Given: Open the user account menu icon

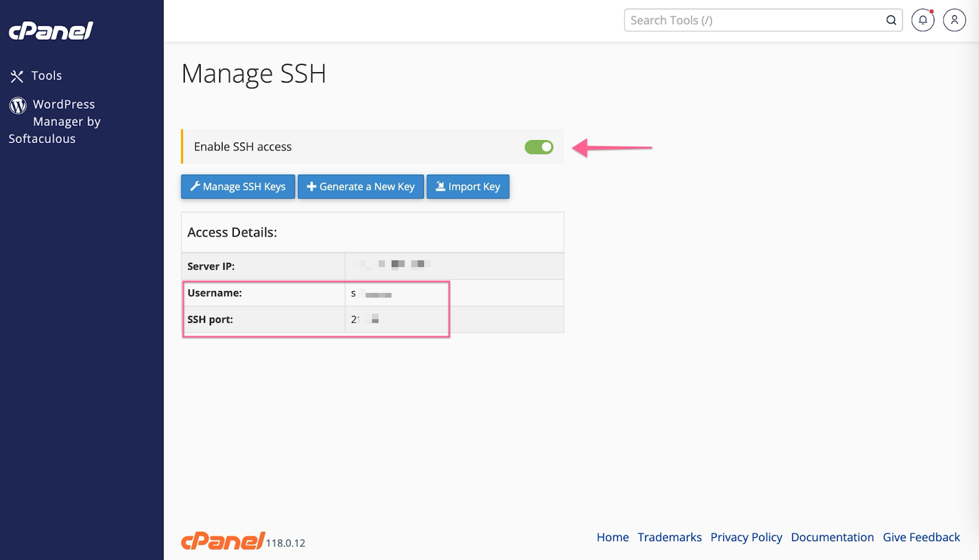Looking at the screenshot, I should tap(954, 20).
